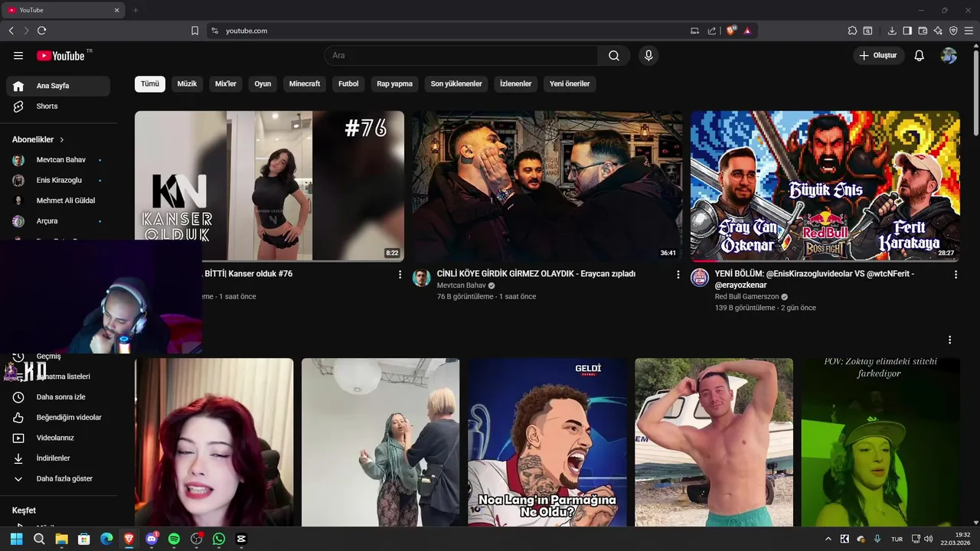The height and width of the screenshot is (551, 980).
Task: Select the Oyun filter chip
Action: point(263,84)
